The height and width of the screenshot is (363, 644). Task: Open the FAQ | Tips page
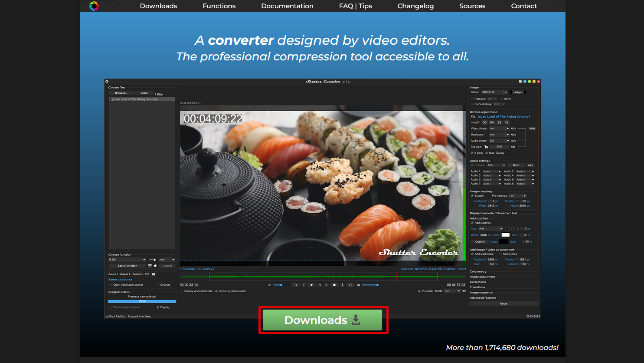(356, 6)
